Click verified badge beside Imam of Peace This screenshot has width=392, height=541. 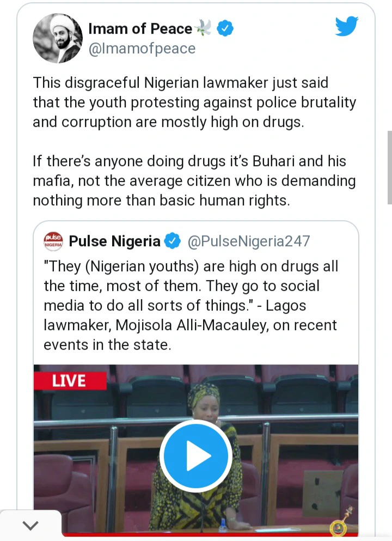coord(225,28)
